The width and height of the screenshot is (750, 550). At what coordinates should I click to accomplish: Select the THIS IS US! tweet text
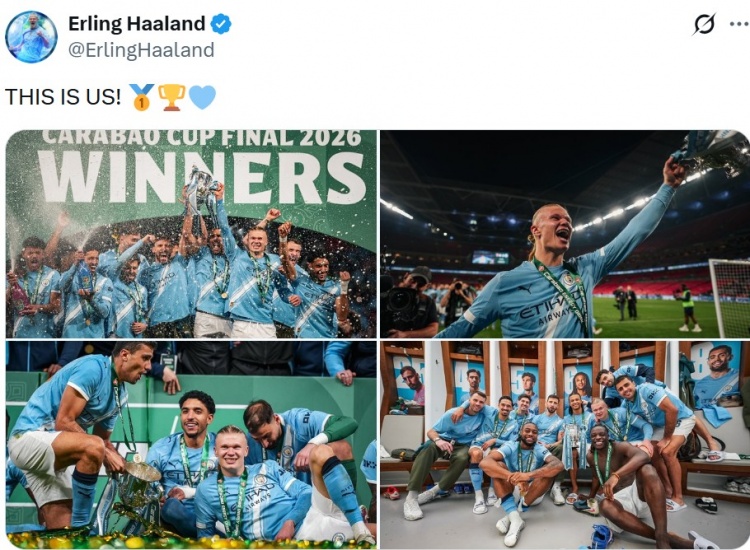(63, 97)
